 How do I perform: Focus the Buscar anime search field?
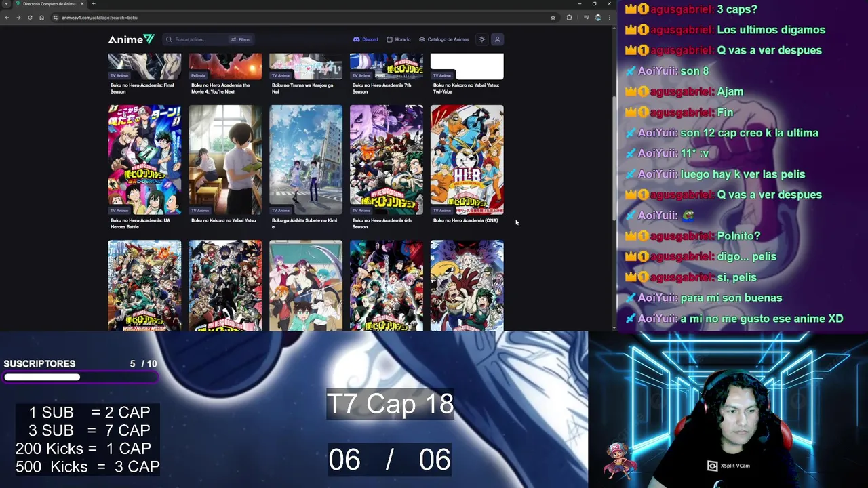coord(200,39)
